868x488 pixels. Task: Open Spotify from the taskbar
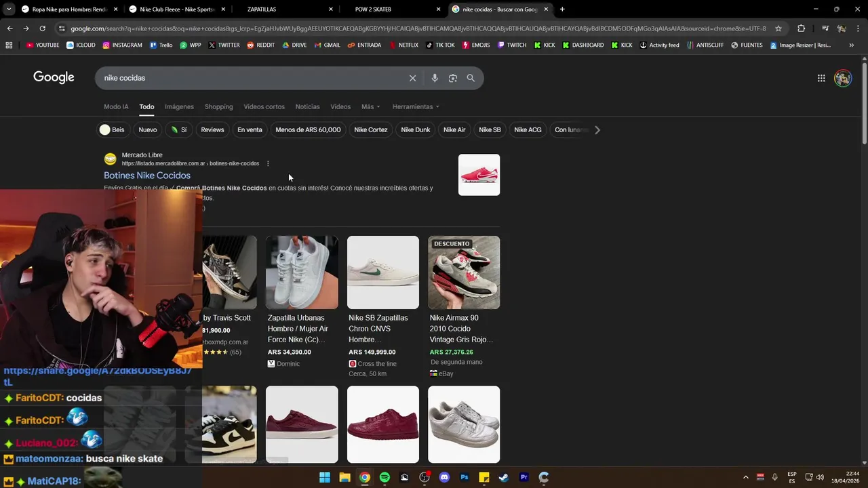coord(384,477)
